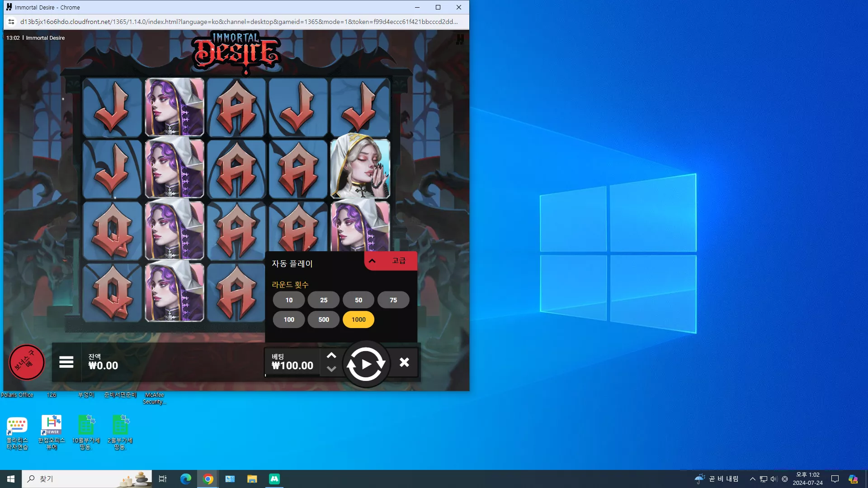
Task: Maximize the Immortal Desire Chrome window
Action: click(x=438, y=7)
